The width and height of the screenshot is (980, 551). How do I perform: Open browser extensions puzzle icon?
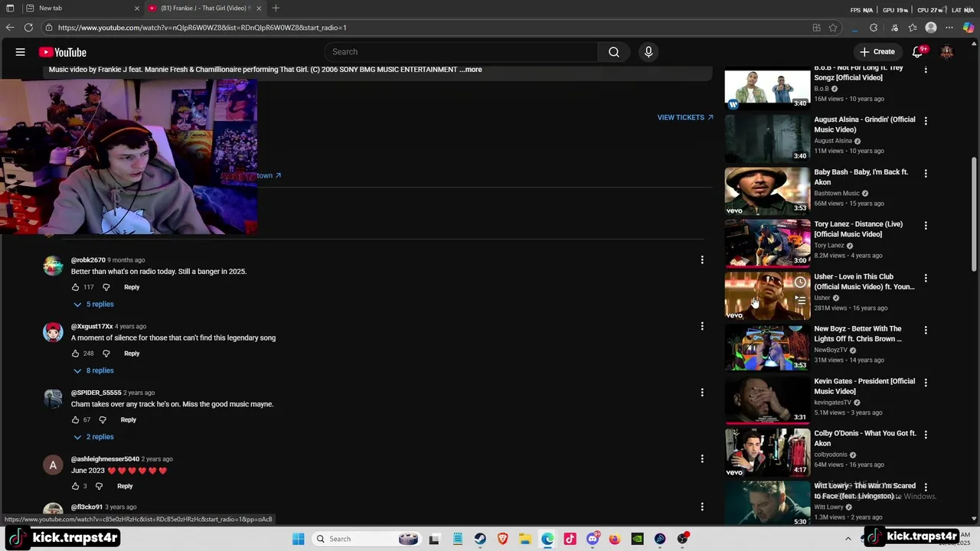(x=874, y=28)
